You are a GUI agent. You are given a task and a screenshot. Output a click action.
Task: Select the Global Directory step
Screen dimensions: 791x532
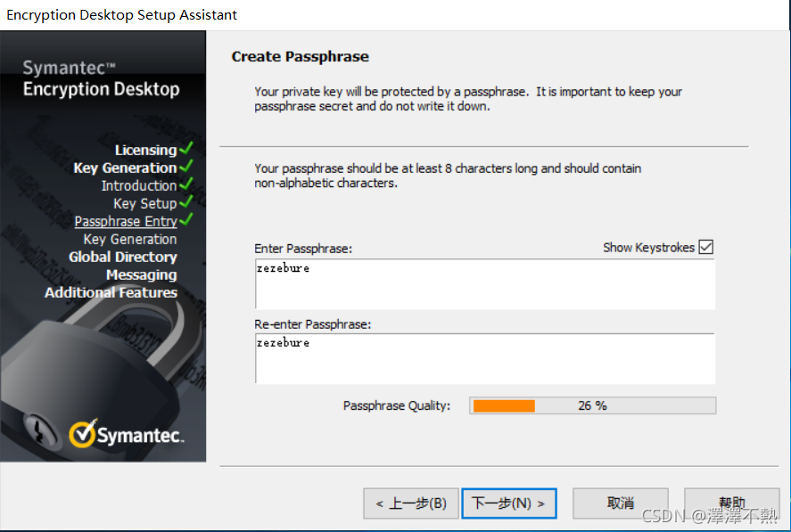point(123,257)
